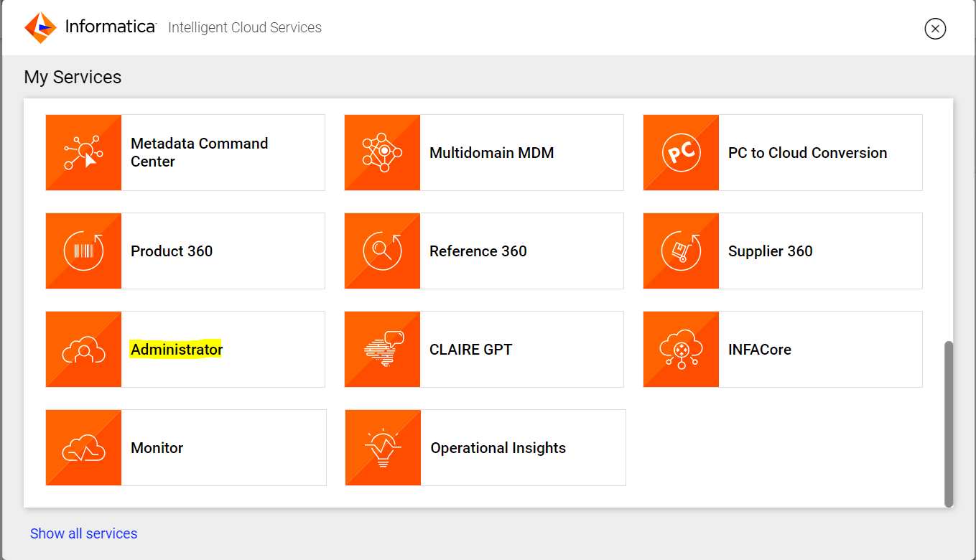Click the Multidomain MDM network icon
This screenshot has height=560, width=976.
[x=382, y=153]
